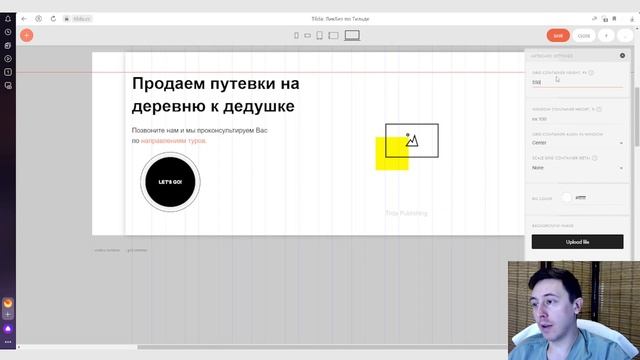Open scale grid container None dropdown

click(x=577, y=168)
